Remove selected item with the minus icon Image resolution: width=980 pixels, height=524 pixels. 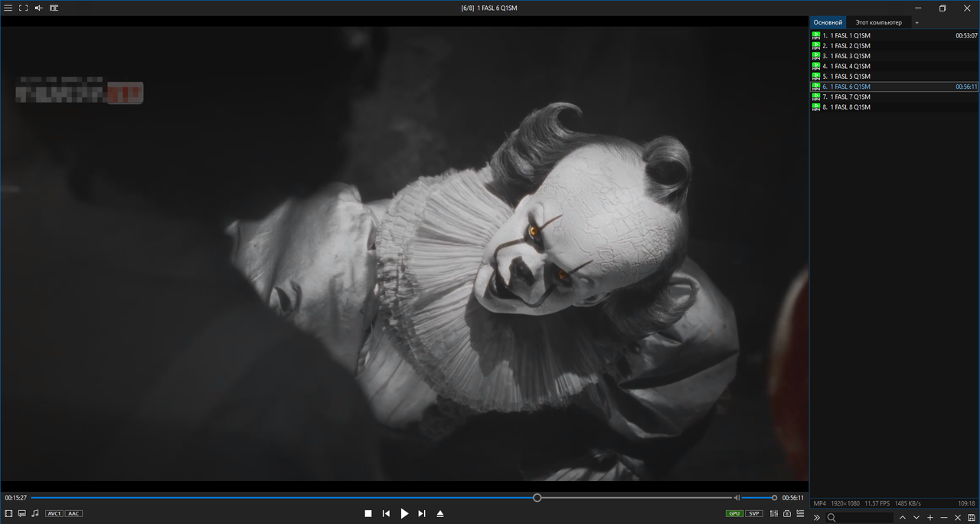[x=944, y=518]
